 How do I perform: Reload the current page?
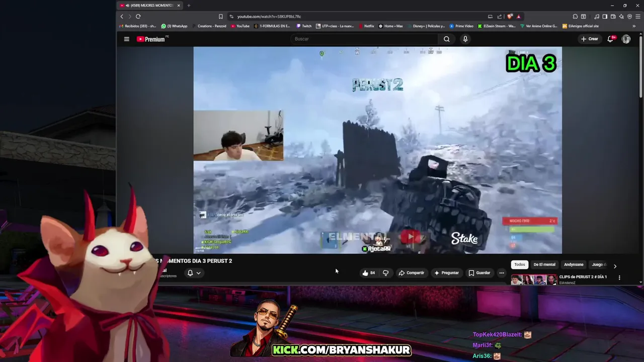(x=138, y=17)
